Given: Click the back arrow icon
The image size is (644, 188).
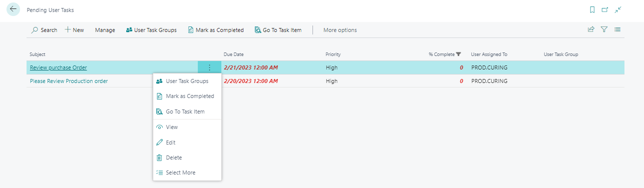Looking at the screenshot, I should 13,9.
